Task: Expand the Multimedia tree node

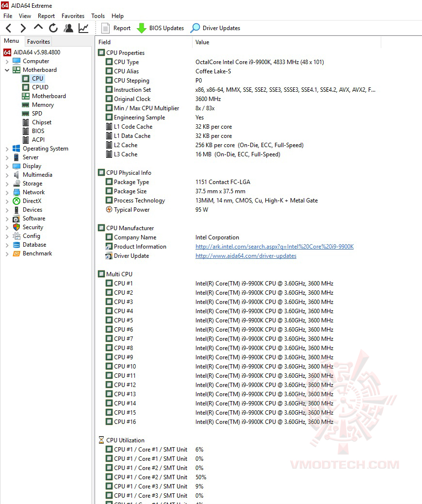Action: [x=7, y=175]
